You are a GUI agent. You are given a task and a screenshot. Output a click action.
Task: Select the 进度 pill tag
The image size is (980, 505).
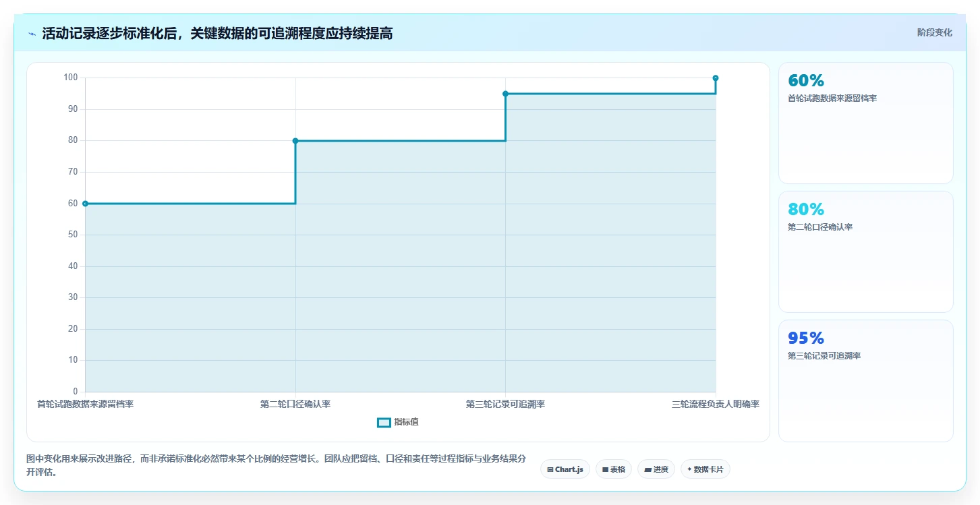tap(656, 469)
